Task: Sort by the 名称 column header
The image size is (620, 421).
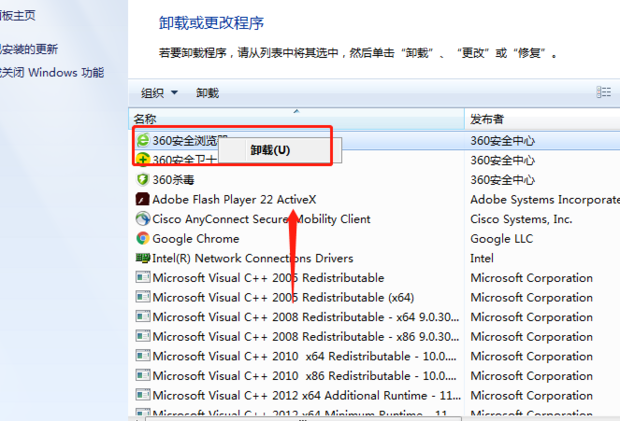Action: 296,119
